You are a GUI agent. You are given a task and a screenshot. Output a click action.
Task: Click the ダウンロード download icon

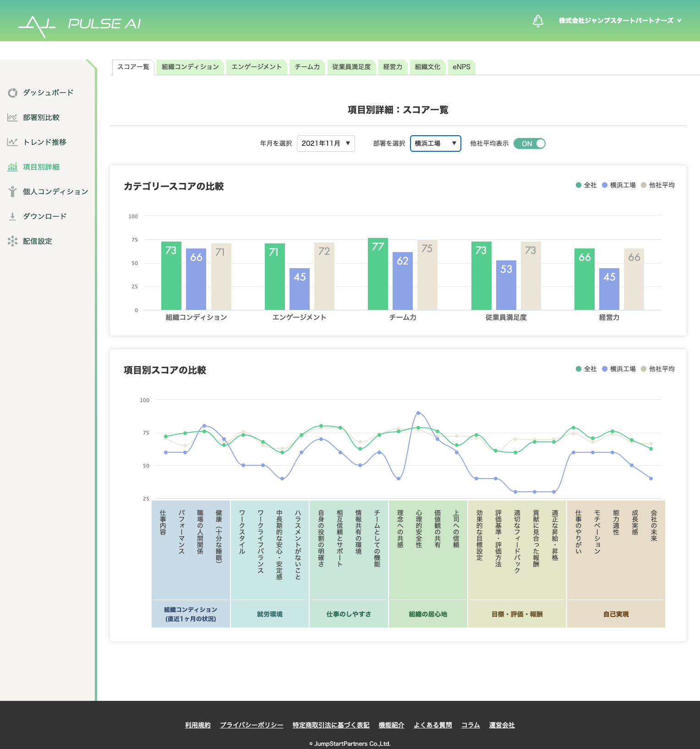pyautogui.click(x=12, y=216)
